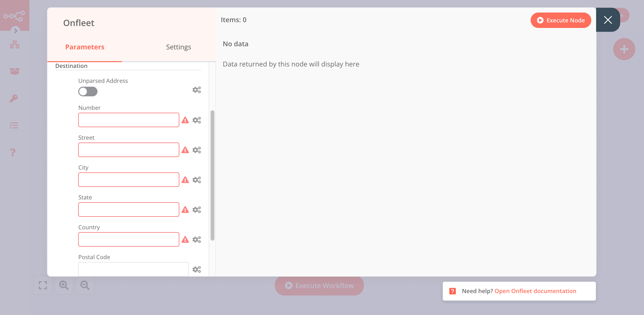Zoom out on the canvas

point(85,285)
